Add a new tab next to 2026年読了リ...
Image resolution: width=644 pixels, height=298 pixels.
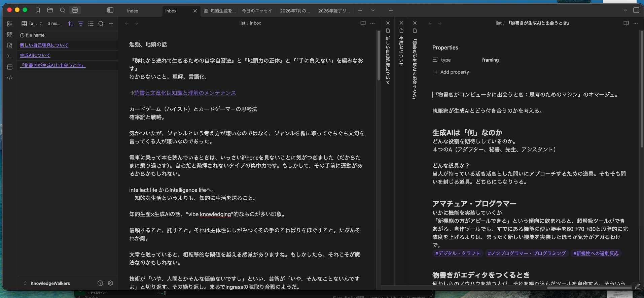360,10
